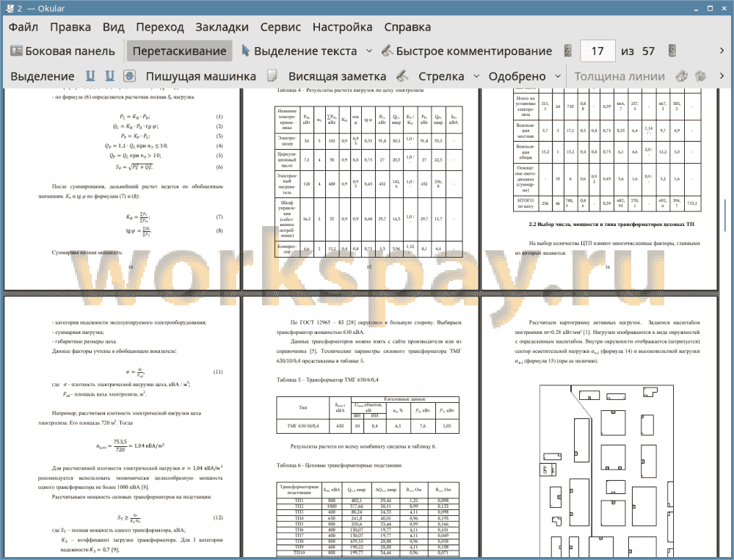Screen dimensions: 734x560
Task: Open the Закладки menu
Action: 222,26
